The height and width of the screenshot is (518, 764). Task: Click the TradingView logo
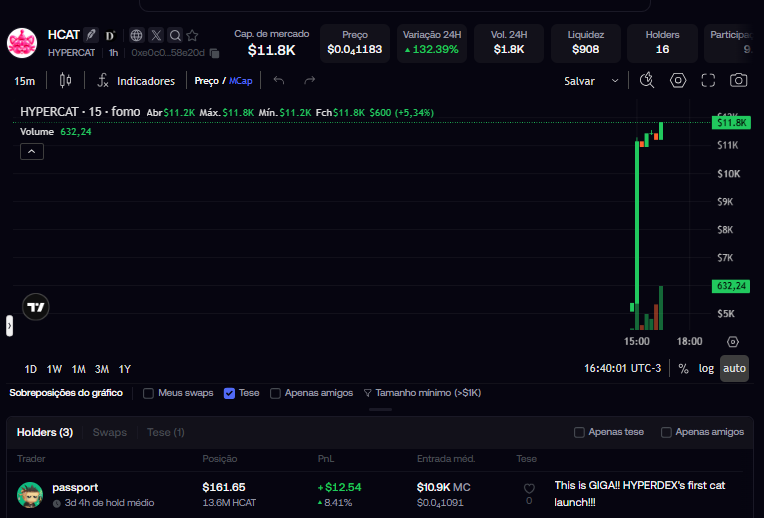pos(36,307)
